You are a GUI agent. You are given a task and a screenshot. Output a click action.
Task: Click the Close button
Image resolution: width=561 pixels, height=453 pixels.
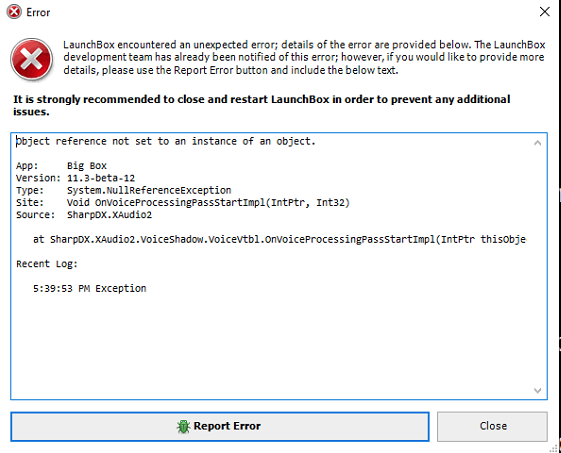click(x=492, y=426)
